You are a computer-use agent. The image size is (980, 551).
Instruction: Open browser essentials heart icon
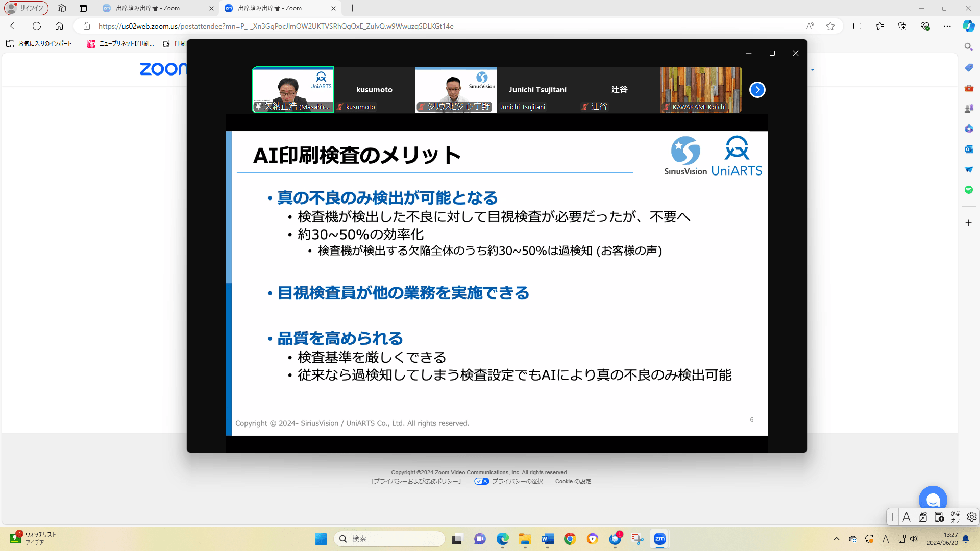pos(925,26)
